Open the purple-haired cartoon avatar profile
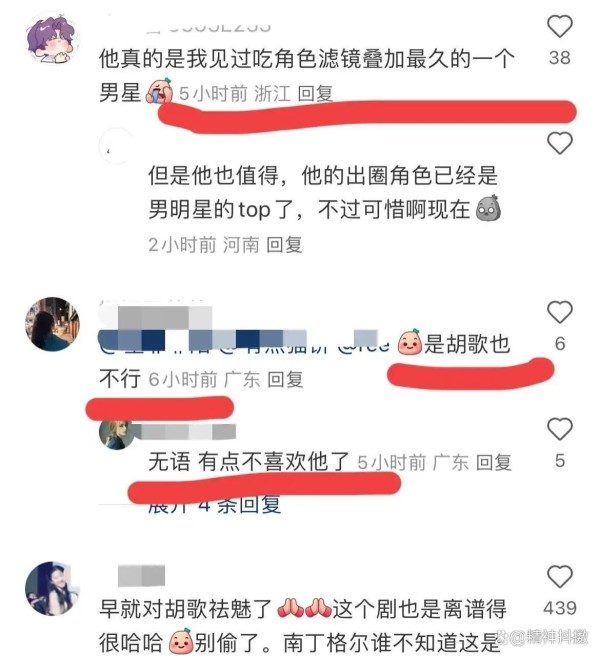Viewport: 600px width, 658px height. point(52,39)
